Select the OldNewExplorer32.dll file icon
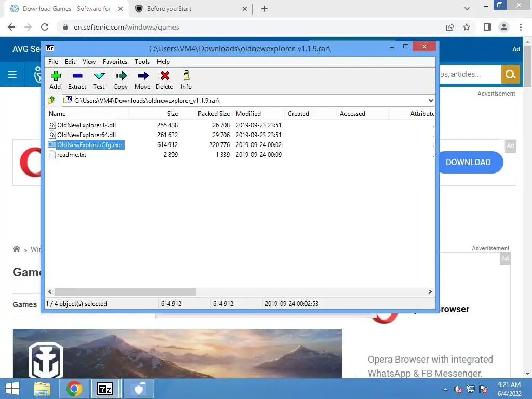532x399 pixels. tap(52, 125)
